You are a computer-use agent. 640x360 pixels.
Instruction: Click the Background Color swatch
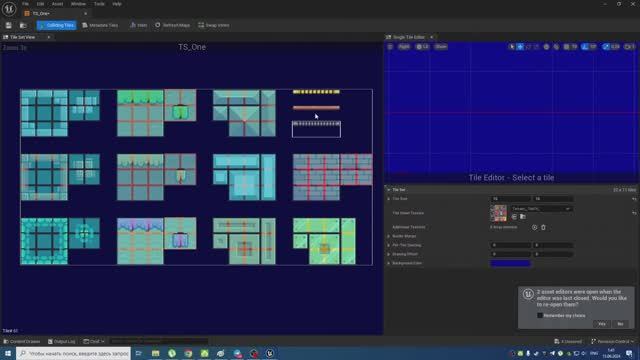click(x=511, y=263)
